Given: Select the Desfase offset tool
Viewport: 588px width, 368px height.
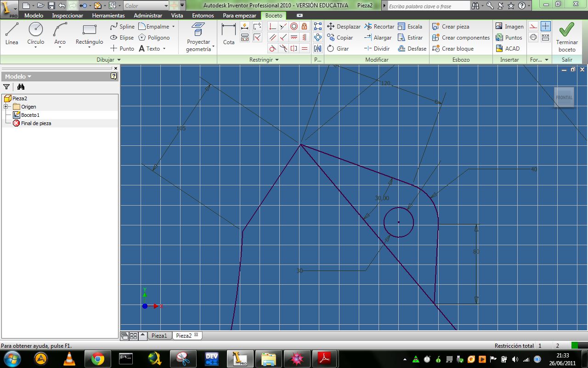Looking at the screenshot, I should pos(412,49).
